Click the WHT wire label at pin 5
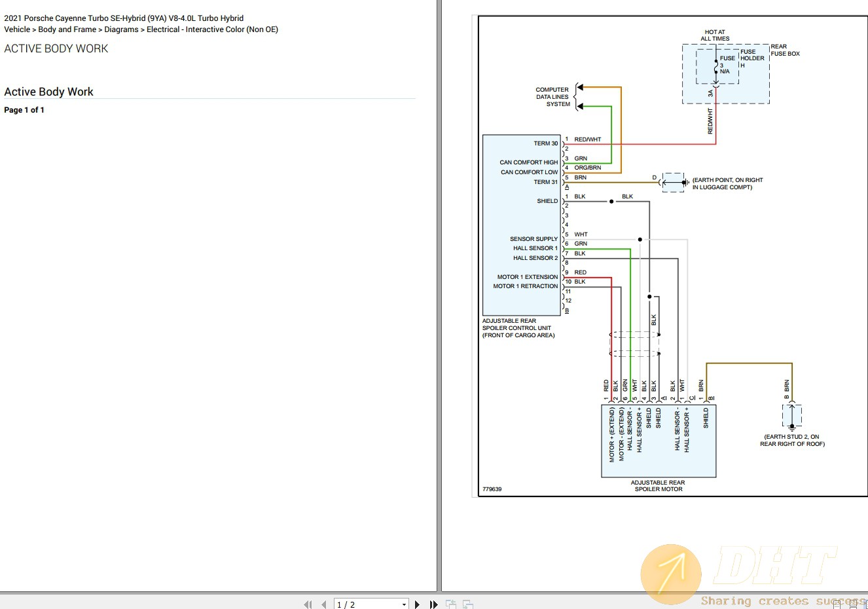Screen dimensions: 868x609 581,234
